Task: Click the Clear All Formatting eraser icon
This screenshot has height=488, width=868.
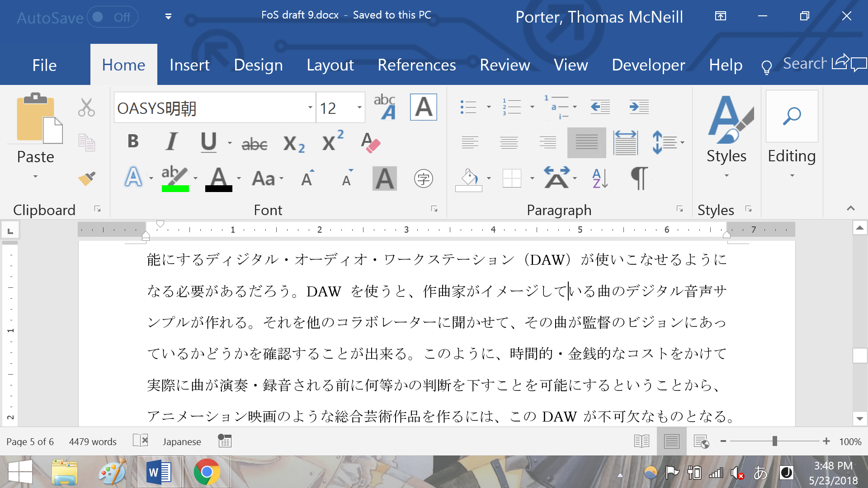Action: pos(370,143)
